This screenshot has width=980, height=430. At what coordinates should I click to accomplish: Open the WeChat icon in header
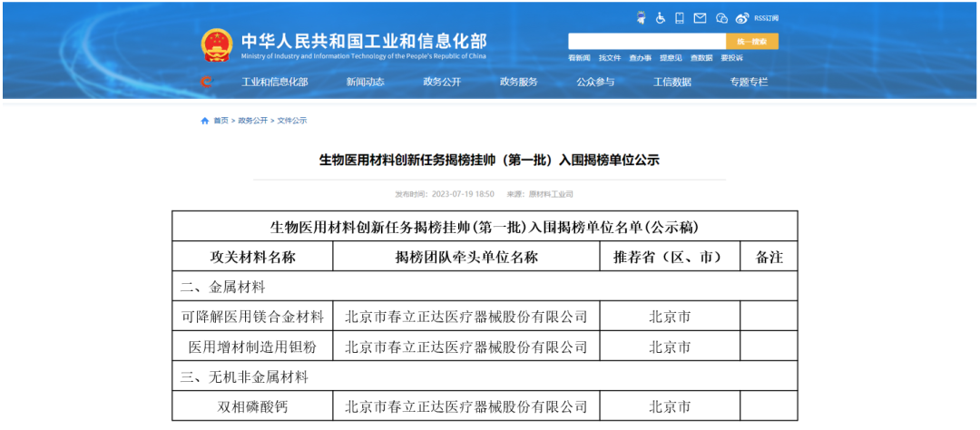tap(722, 18)
